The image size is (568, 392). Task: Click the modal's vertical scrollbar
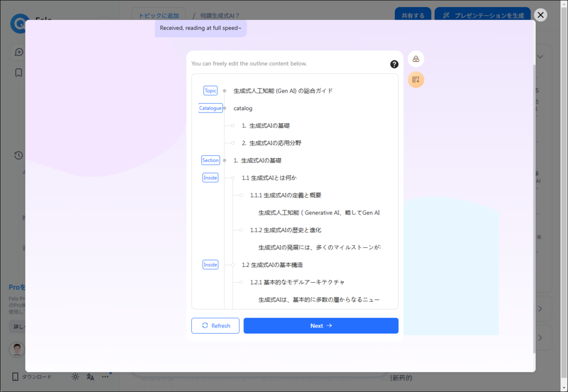pos(534,209)
